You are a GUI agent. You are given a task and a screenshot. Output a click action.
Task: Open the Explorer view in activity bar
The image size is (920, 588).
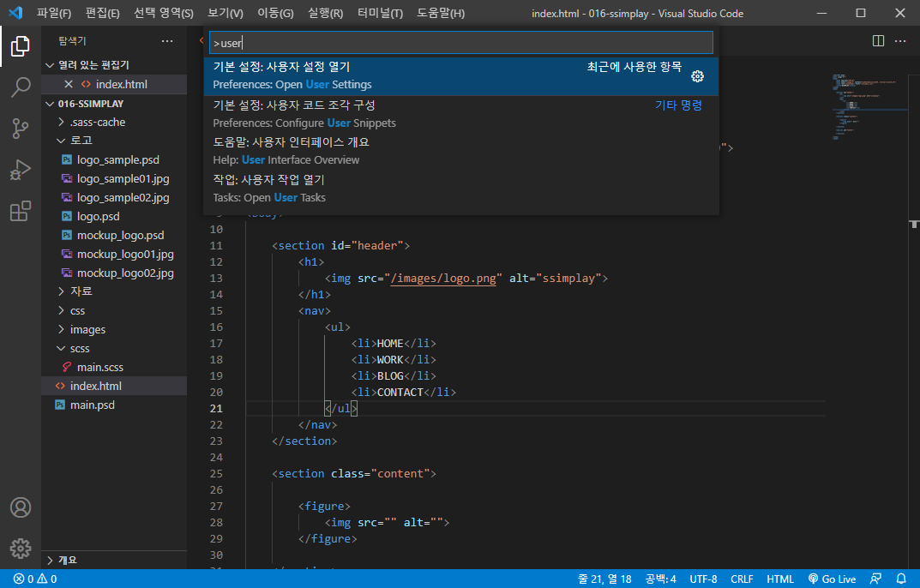click(20, 45)
